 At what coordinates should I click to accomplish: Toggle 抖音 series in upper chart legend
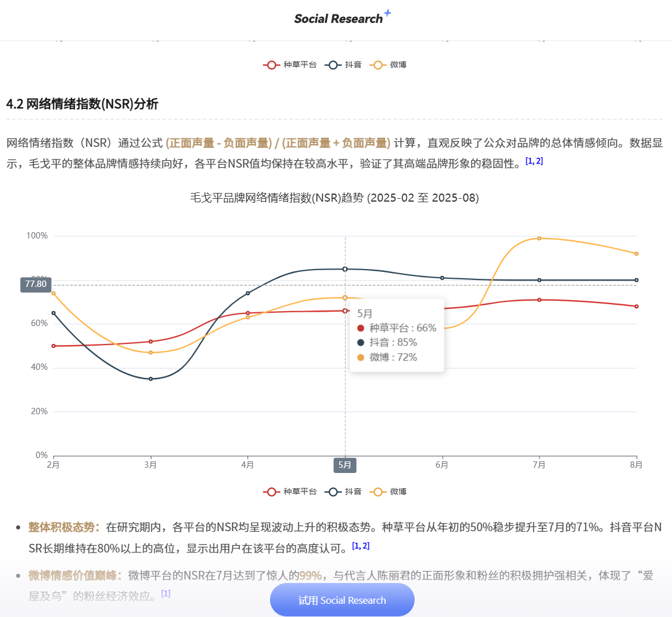click(343, 65)
